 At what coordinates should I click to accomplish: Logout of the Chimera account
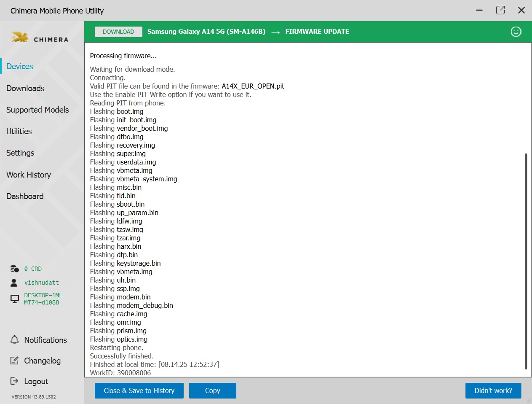[36, 381]
